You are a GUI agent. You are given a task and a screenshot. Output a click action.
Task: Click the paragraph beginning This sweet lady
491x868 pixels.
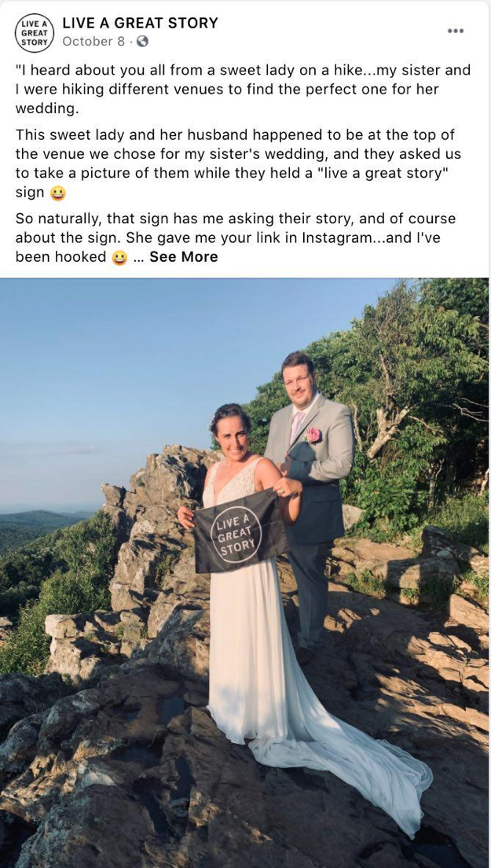238,164
